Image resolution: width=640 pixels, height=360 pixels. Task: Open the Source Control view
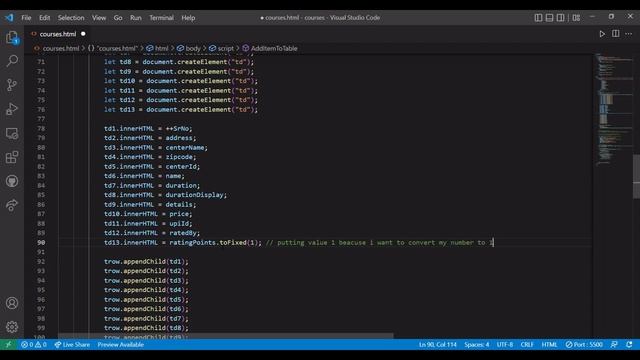[12, 85]
